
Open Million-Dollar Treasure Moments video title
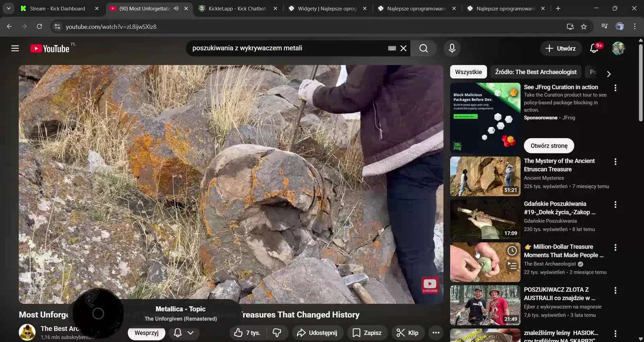tap(564, 251)
